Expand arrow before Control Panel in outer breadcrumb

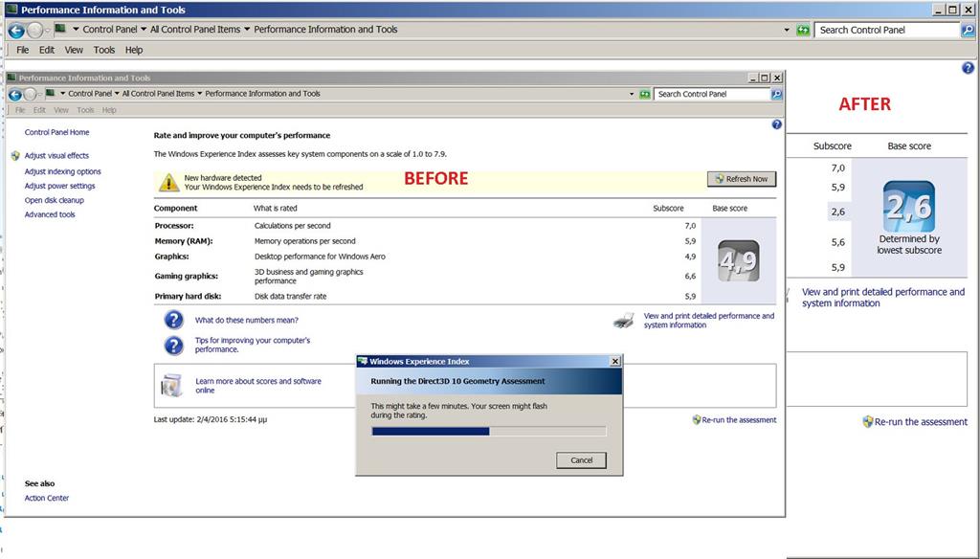[x=77, y=30]
